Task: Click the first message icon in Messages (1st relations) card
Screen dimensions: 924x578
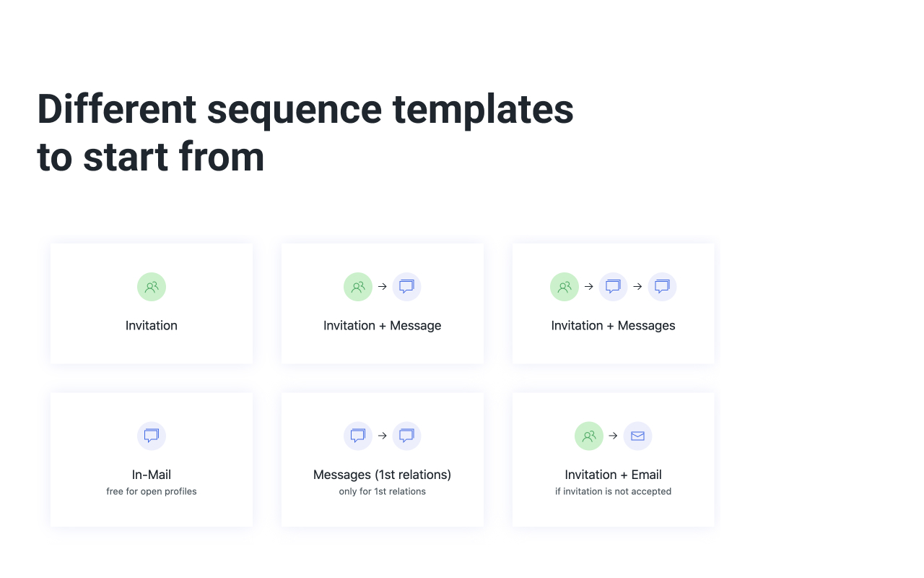Action: (x=358, y=436)
